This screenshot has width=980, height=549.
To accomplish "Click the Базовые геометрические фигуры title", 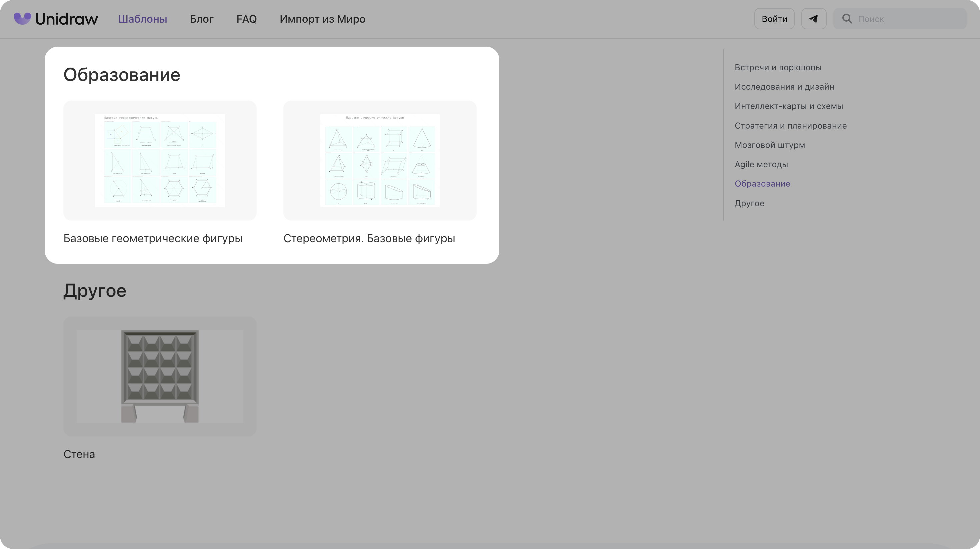I will 153,239.
